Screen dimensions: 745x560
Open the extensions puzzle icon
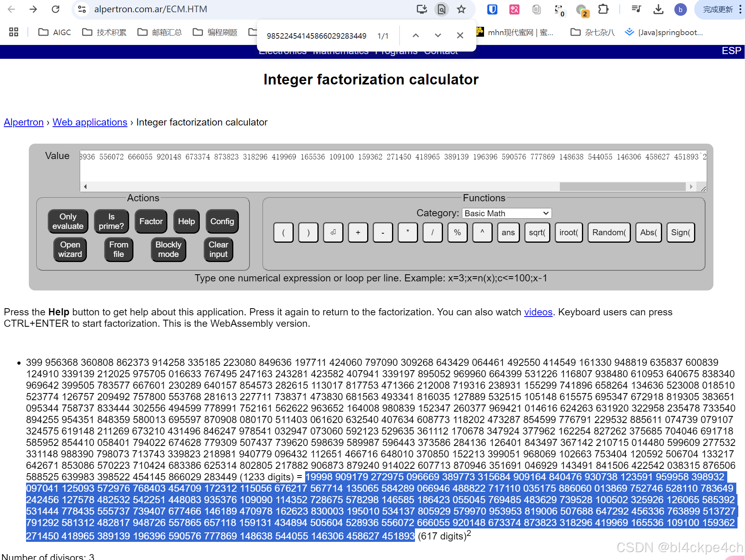click(604, 9)
